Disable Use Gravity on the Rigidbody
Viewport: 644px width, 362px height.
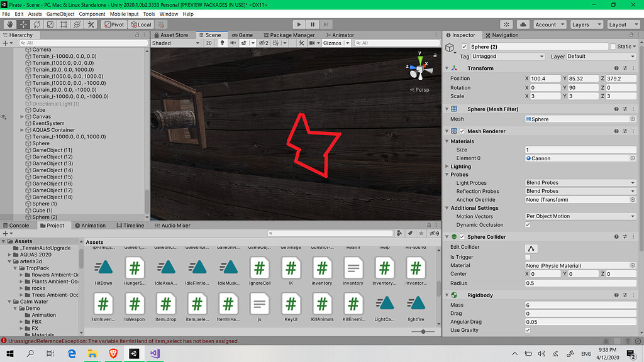[527, 330]
